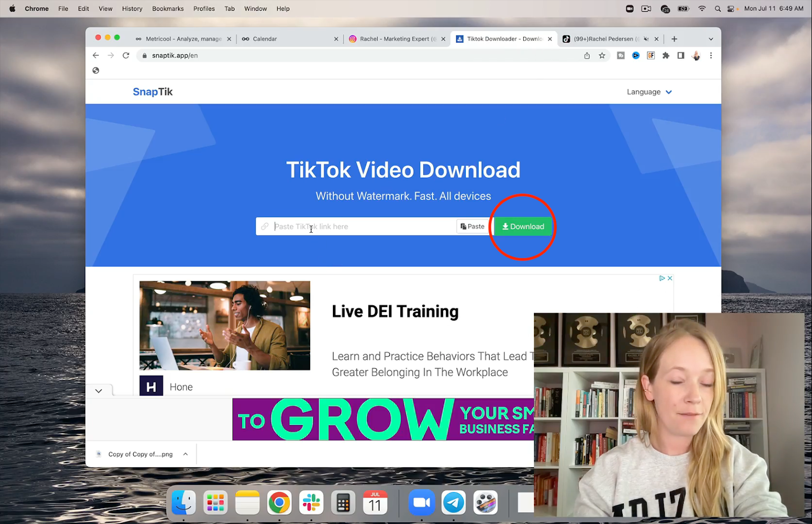Open the File menu
The image size is (812, 524).
click(63, 9)
